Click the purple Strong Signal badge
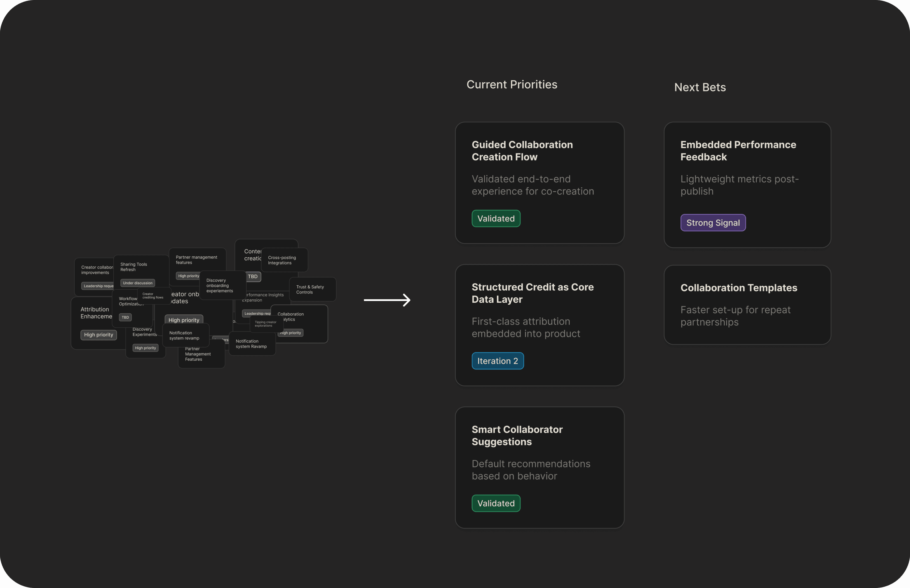Viewport: 910px width, 588px height. [x=713, y=223]
